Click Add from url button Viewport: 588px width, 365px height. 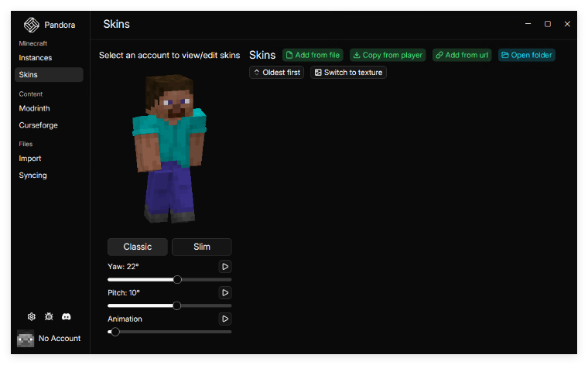(462, 55)
